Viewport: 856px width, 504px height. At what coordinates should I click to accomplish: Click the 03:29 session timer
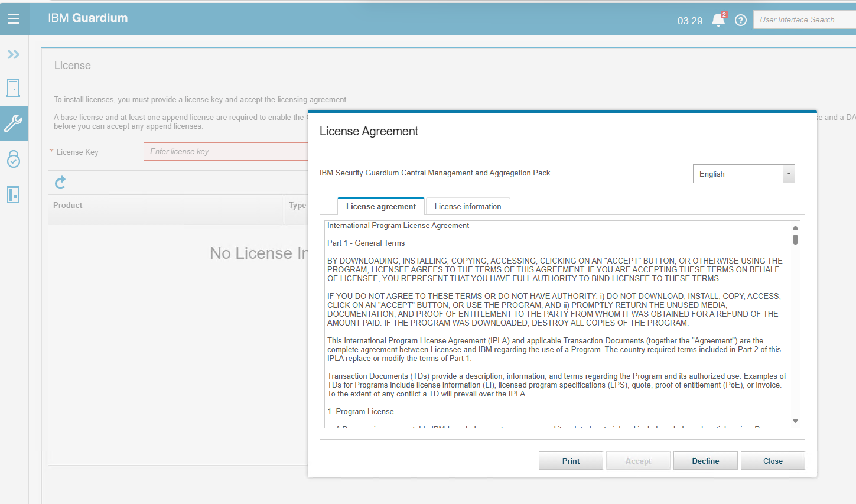click(690, 21)
